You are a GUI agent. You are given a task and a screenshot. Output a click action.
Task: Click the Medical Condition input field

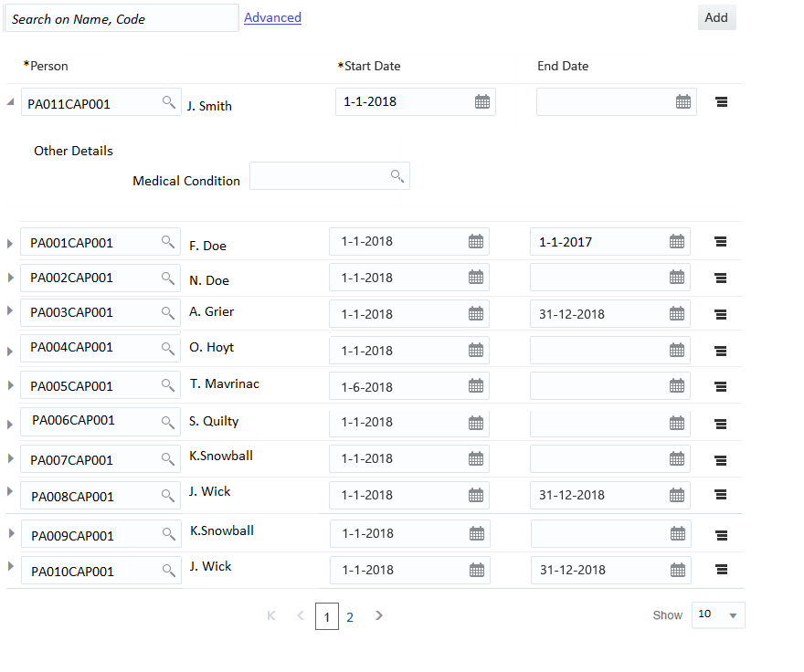(x=330, y=176)
